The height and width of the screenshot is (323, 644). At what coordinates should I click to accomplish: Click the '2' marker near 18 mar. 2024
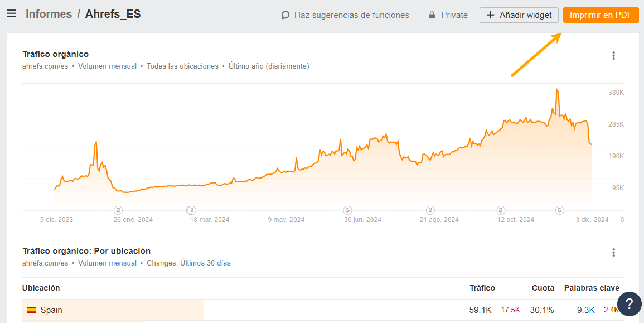click(191, 210)
